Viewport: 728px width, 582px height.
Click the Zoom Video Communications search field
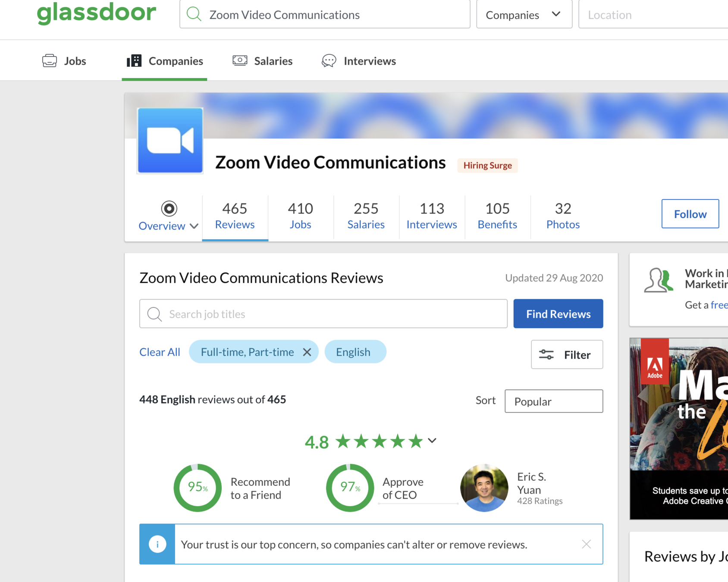[325, 15]
